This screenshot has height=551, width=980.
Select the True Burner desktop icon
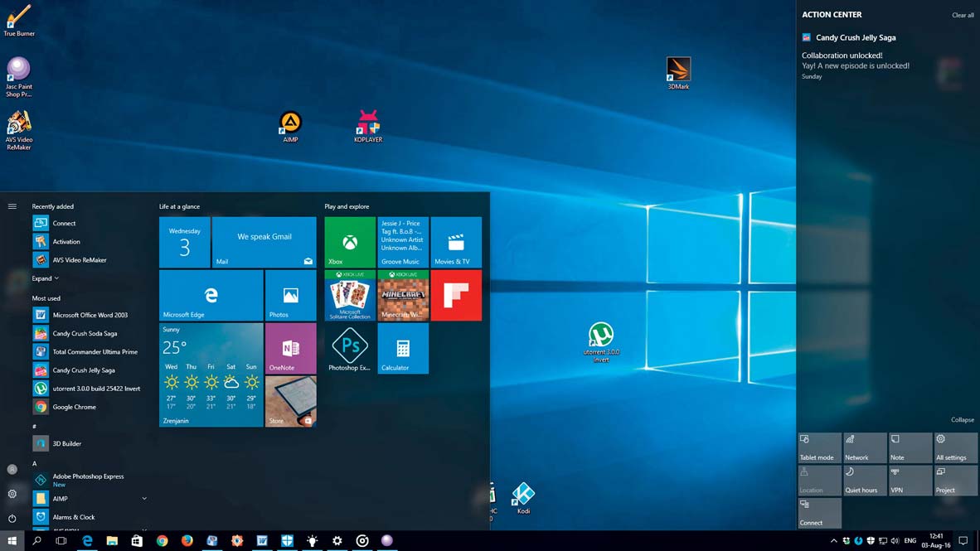click(x=19, y=20)
